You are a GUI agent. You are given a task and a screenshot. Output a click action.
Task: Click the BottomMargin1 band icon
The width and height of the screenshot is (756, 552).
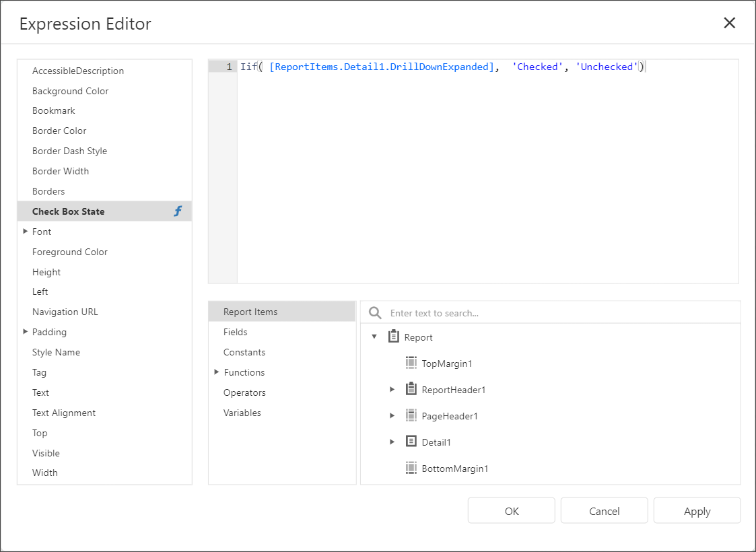coord(411,468)
